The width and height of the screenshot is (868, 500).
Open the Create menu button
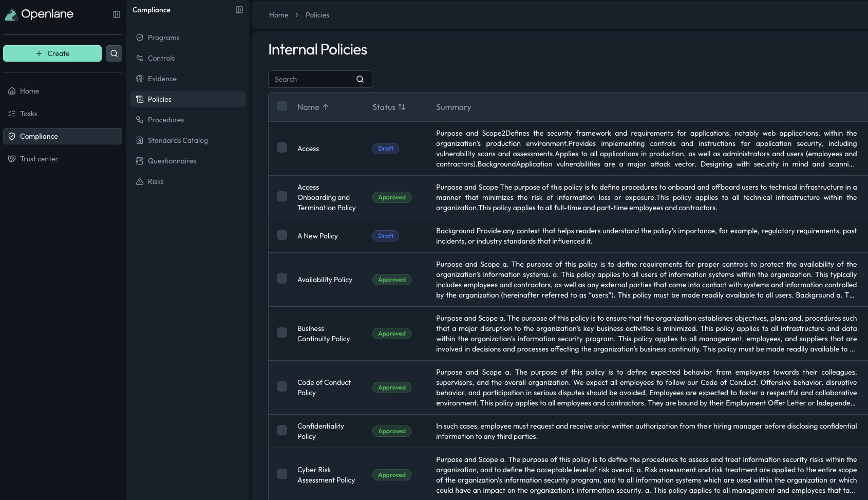[x=52, y=53]
